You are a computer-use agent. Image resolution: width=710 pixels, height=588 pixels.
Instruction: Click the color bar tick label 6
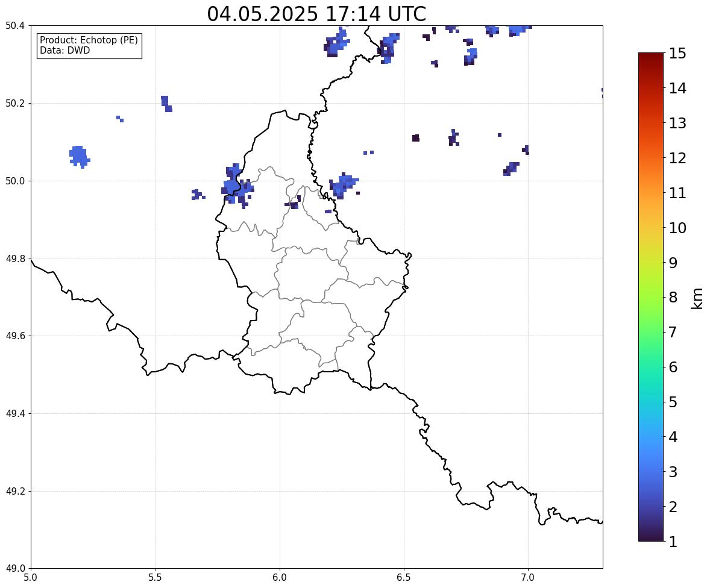pos(673,367)
